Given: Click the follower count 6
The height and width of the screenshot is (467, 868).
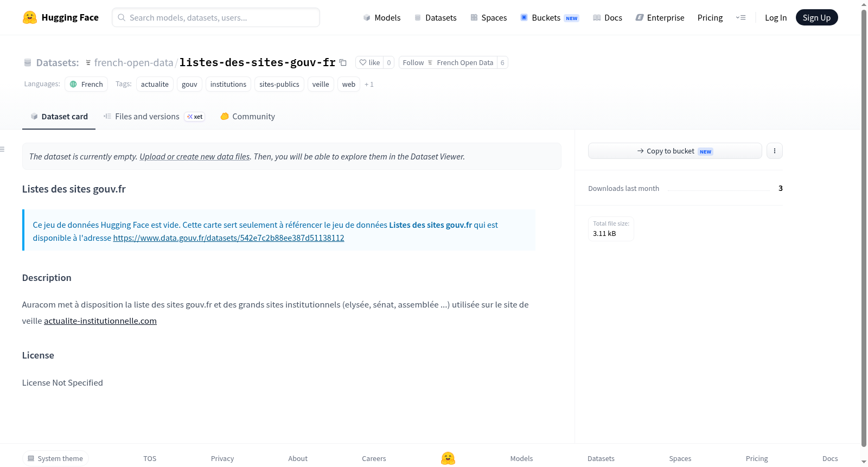Looking at the screenshot, I should [x=502, y=62].
